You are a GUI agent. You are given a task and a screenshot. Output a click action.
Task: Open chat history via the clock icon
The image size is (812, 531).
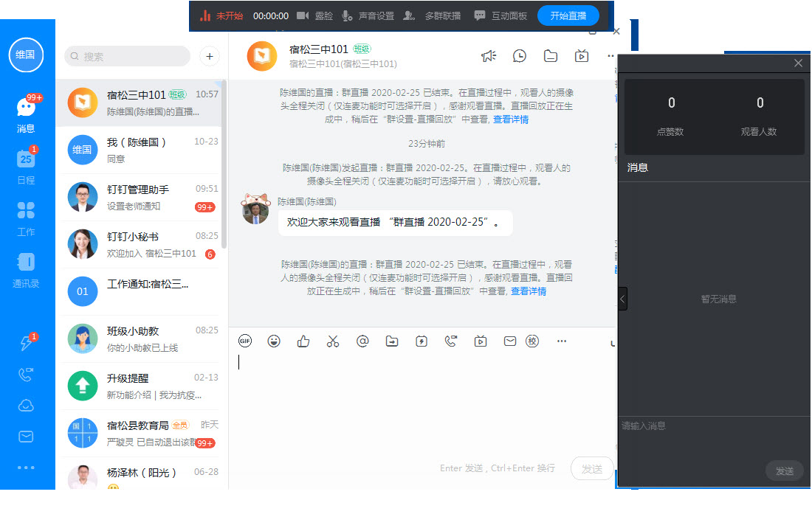click(x=519, y=55)
